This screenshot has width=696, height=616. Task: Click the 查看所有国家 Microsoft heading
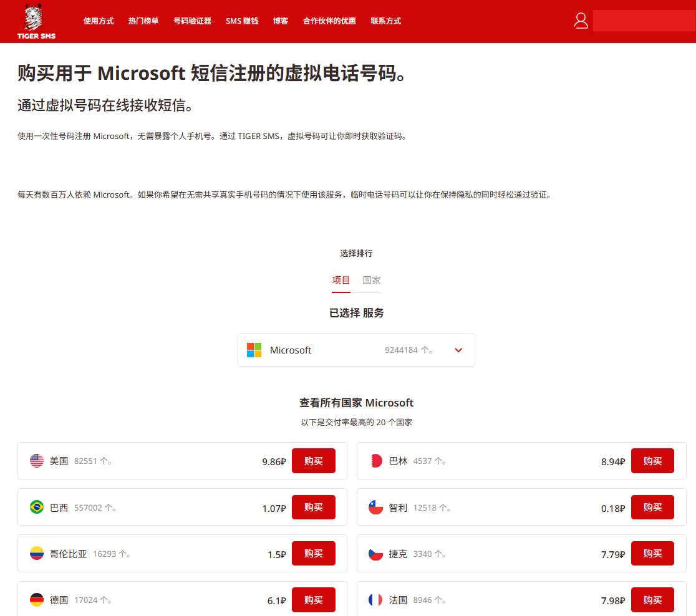coord(357,403)
